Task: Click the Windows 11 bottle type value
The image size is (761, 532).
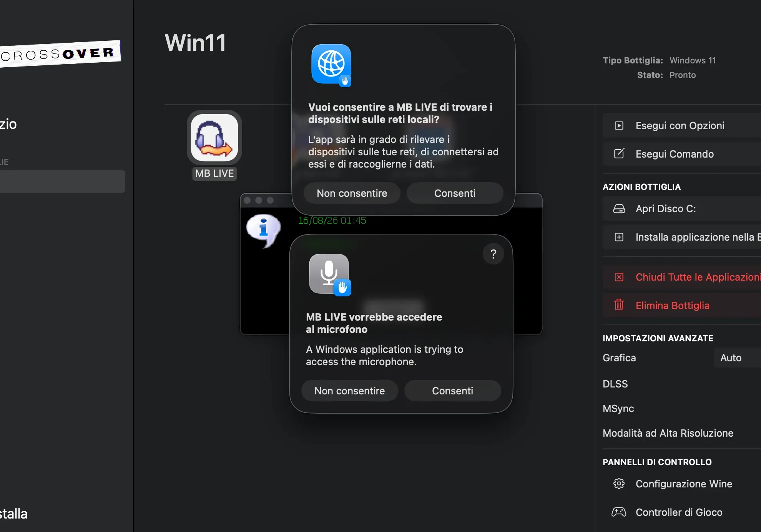Action: [693, 60]
